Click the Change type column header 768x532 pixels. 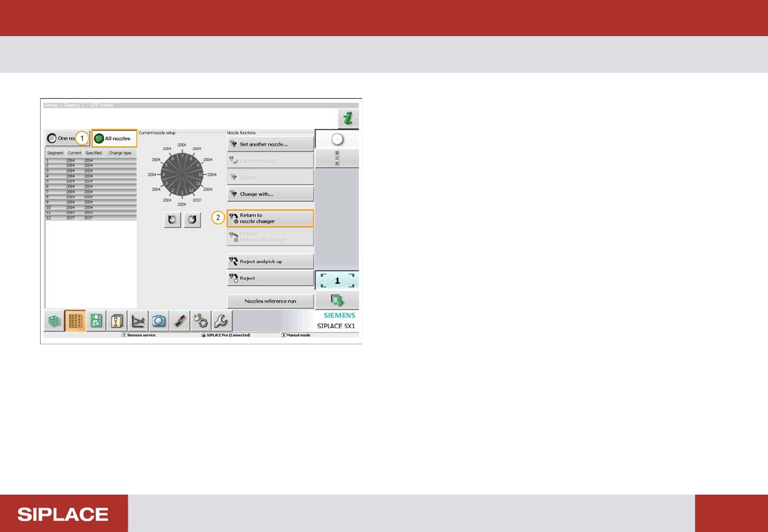pos(120,153)
